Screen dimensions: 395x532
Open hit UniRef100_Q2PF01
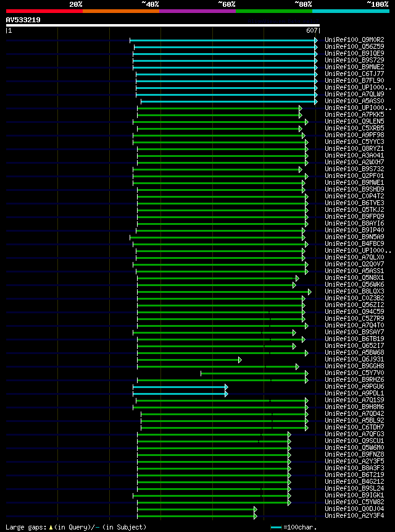point(354,175)
